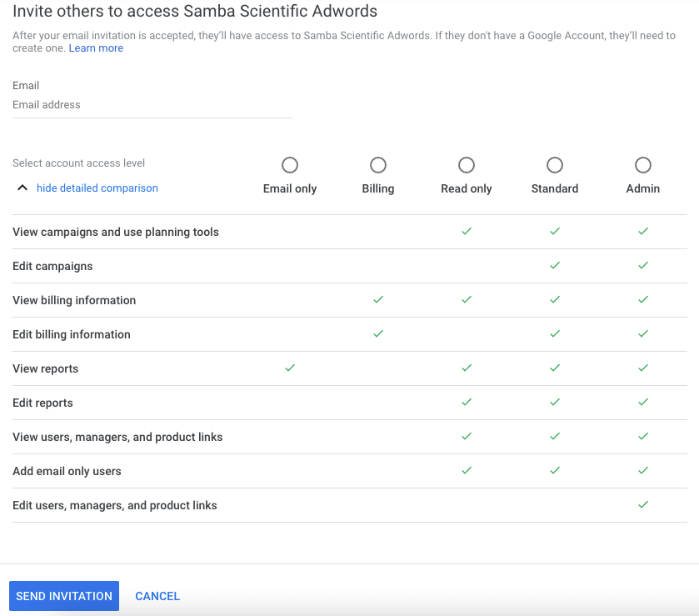Click the Admin checkmark for Edit reports
This screenshot has height=616, width=699.
pyautogui.click(x=643, y=402)
